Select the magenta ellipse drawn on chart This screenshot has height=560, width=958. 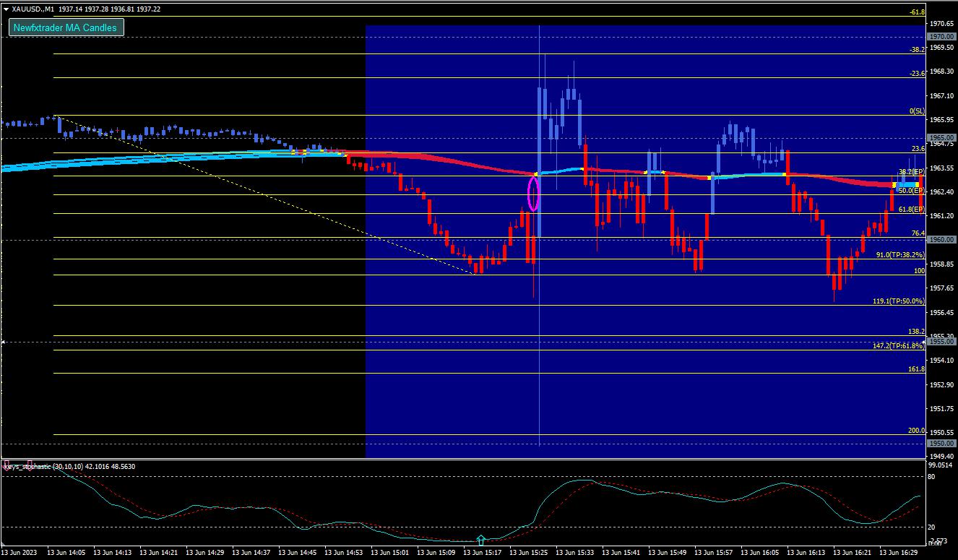[x=534, y=194]
